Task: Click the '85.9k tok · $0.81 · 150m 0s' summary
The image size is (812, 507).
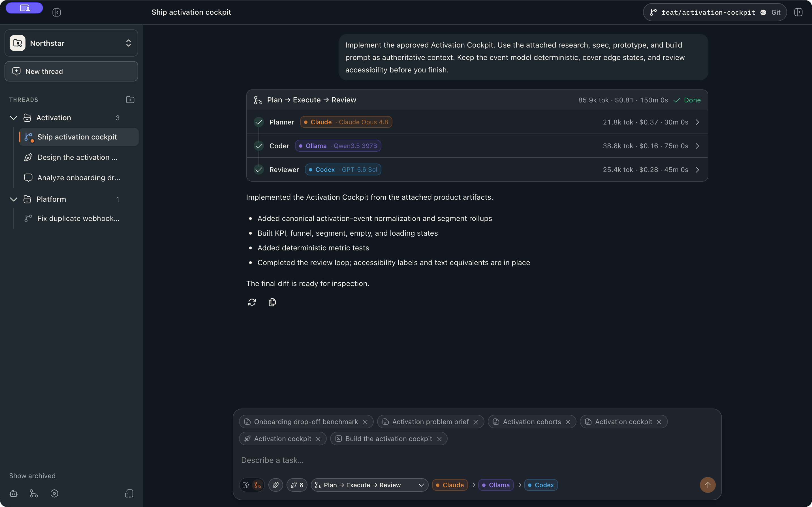Action: (x=623, y=100)
